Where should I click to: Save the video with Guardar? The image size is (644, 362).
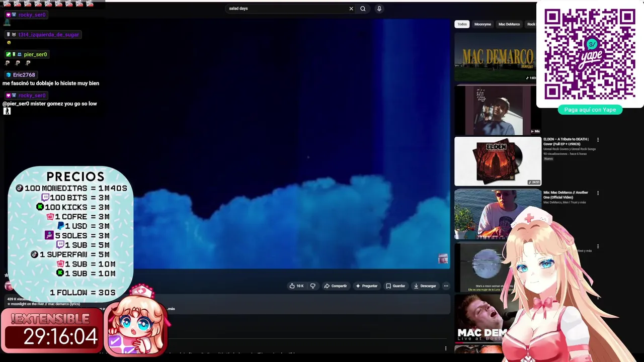point(395,286)
